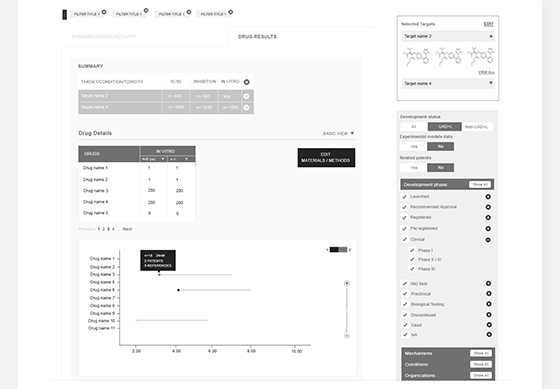Image resolution: width=560 pixels, height=389 pixels.
Task: Click plus icon next to IND filed
Action: click(488, 284)
